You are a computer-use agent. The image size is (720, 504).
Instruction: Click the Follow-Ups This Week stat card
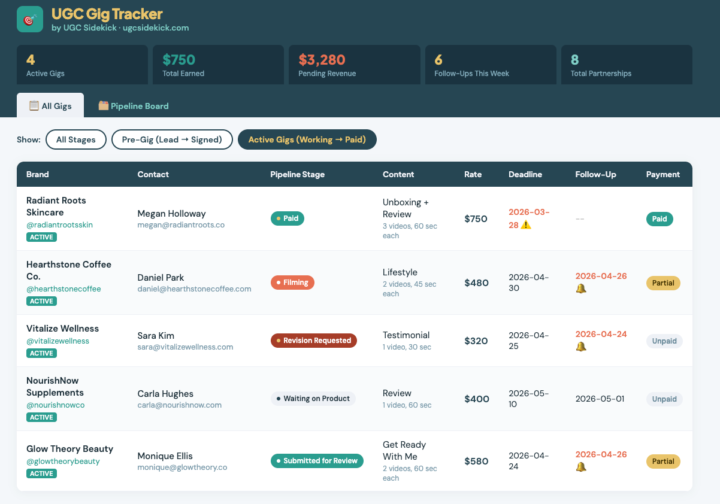490,65
